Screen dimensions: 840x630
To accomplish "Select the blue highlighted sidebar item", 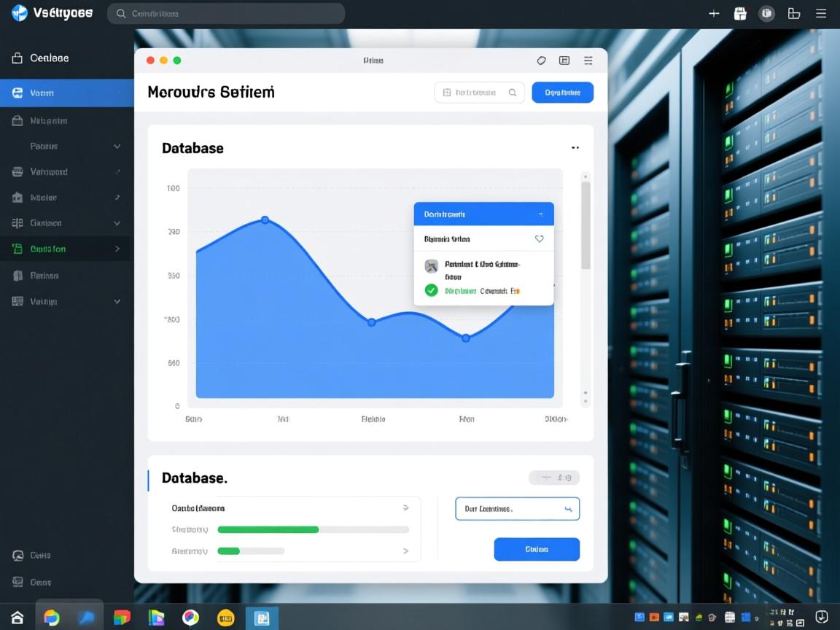I will 66,93.
